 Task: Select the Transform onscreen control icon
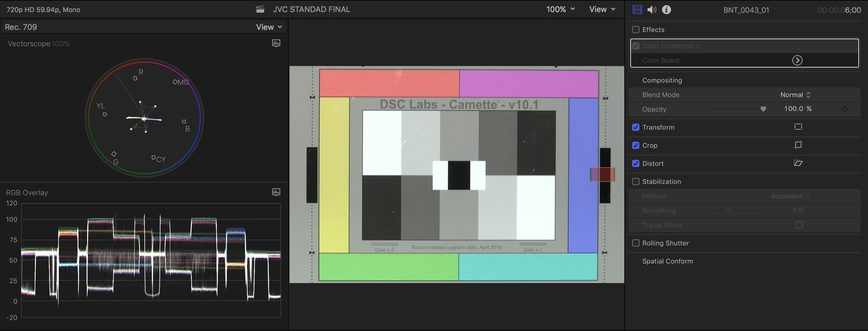click(x=798, y=127)
